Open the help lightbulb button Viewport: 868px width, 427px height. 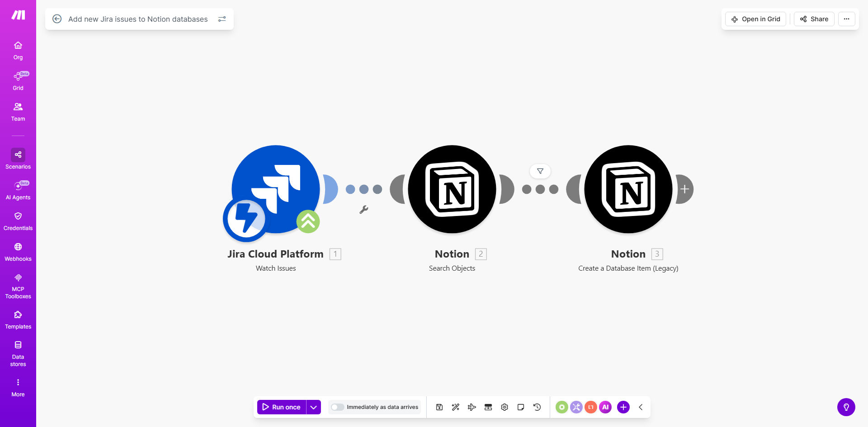point(846,407)
